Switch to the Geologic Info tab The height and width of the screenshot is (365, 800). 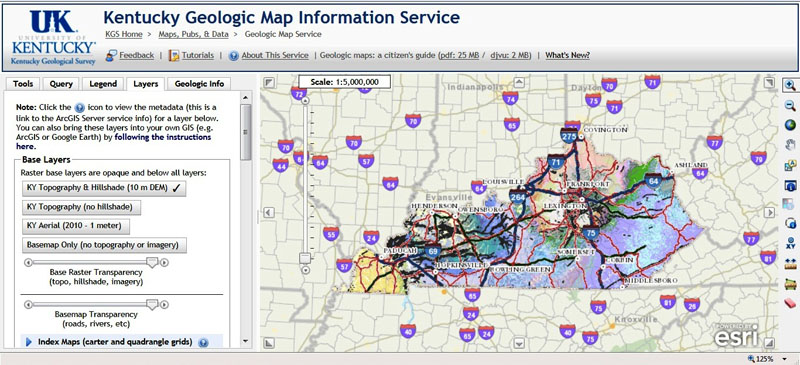199,84
